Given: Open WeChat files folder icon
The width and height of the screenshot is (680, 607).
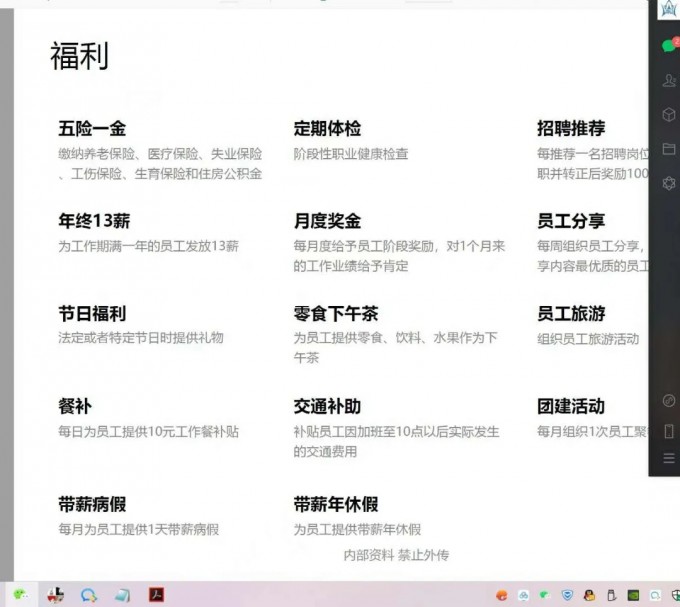Looking at the screenshot, I should [x=669, y=149].
